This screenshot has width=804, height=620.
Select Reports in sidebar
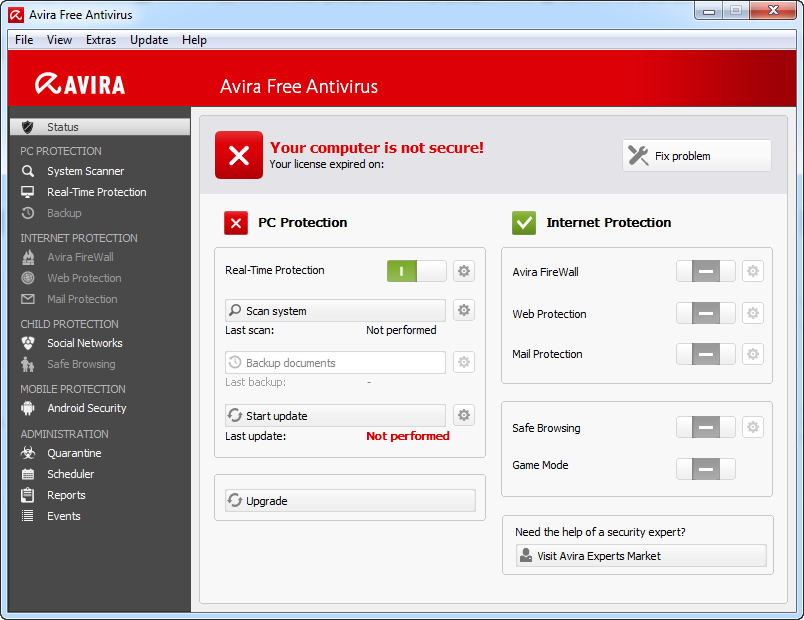66,495
